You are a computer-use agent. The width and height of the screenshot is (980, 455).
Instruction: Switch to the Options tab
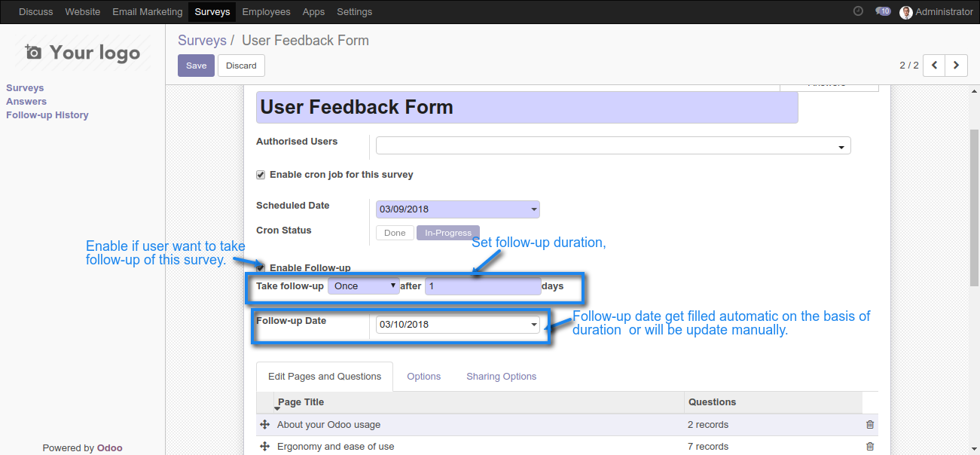tap(424, 377)
